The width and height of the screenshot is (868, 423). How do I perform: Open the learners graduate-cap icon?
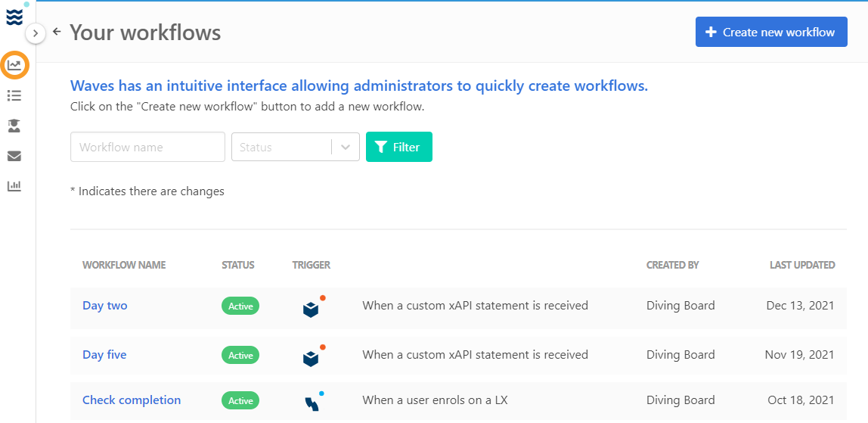pyautogui.click(x=14, y=126)
